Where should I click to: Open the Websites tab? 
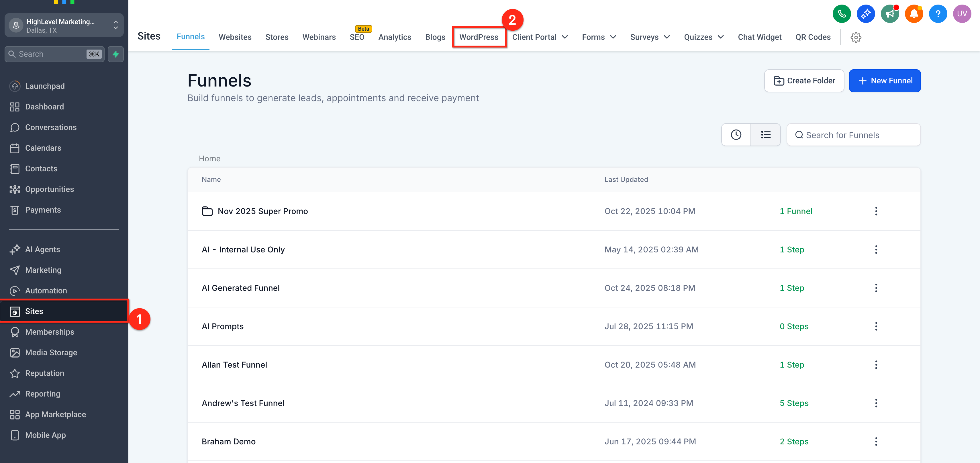pos(235,37)
